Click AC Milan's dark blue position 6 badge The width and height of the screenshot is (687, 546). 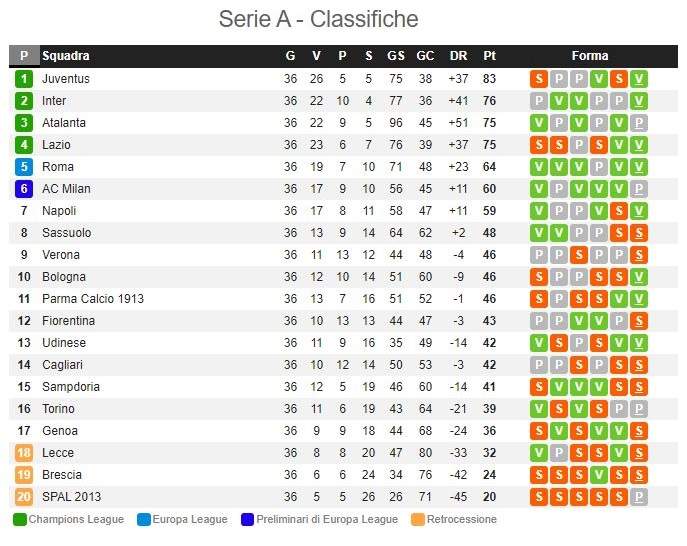pyautogui.click(x=24, y=189)
